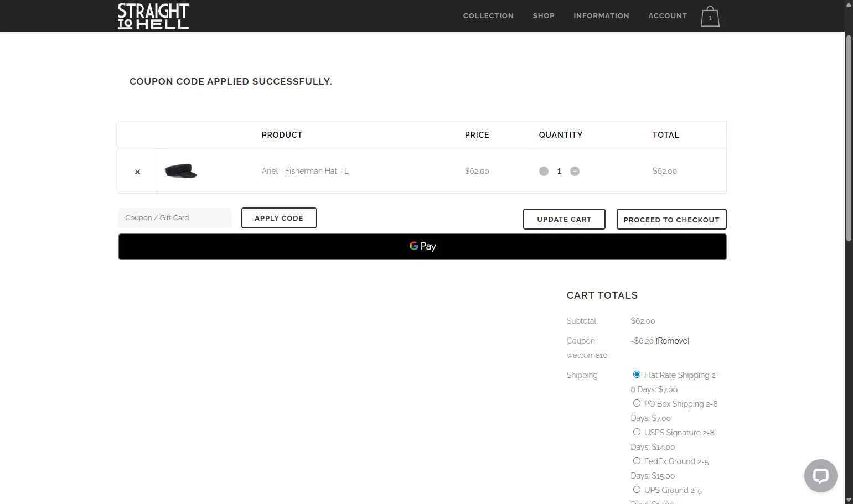Open the Information menu
Screen dimensions: 853x504
tap(601, 15)
